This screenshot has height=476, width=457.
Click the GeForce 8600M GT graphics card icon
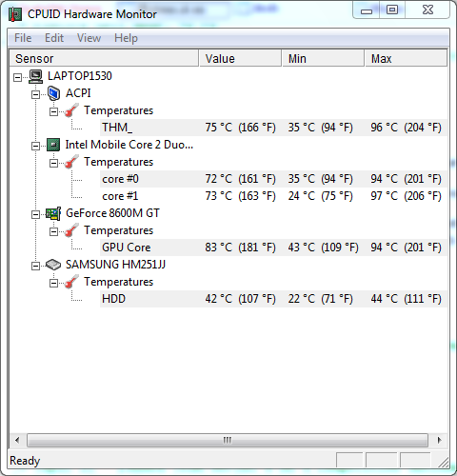[53, 213]
